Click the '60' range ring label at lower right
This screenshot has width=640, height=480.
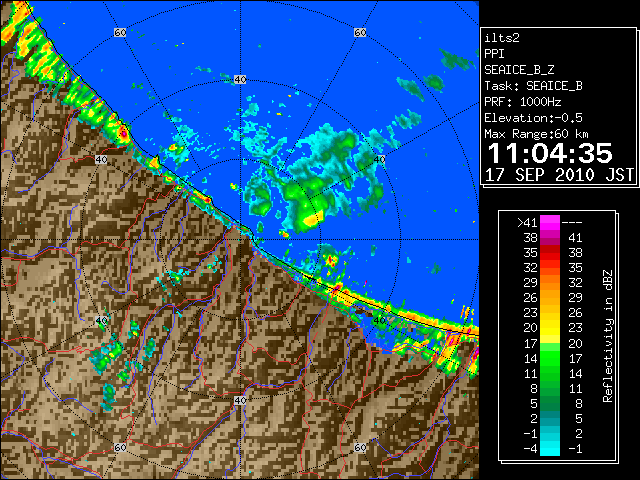tap(360, 448)
